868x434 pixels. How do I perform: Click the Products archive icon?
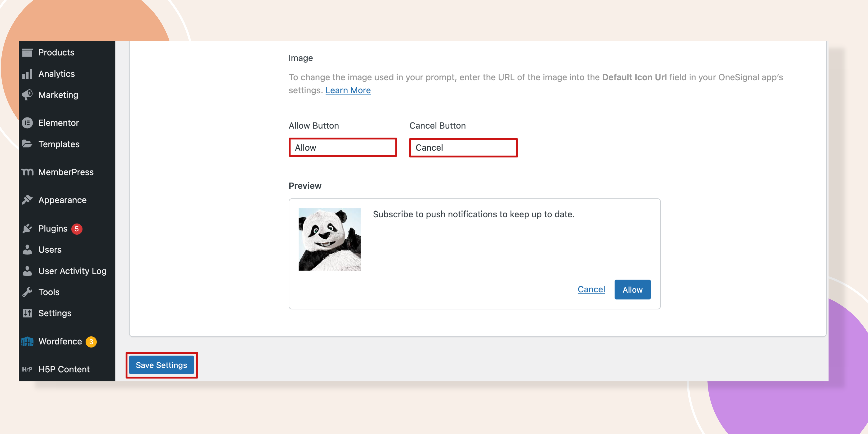pyautogui.click(x=27, y=53)
